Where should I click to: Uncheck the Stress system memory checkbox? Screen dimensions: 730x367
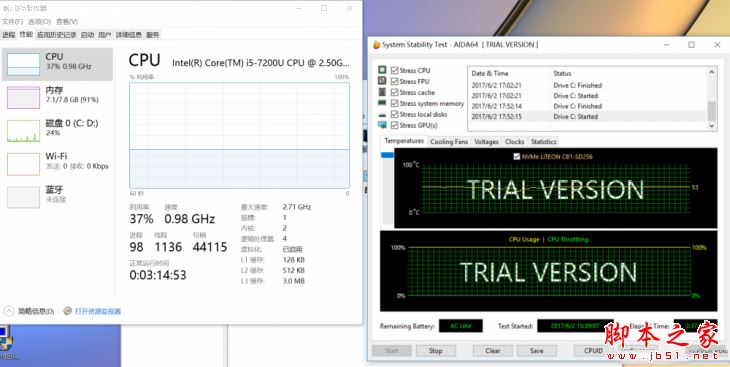[395, 103]
